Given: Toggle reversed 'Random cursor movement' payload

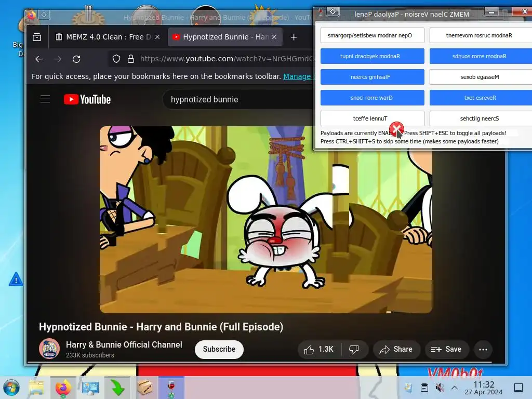Looking at the screenshot, I should pos(481,35).
